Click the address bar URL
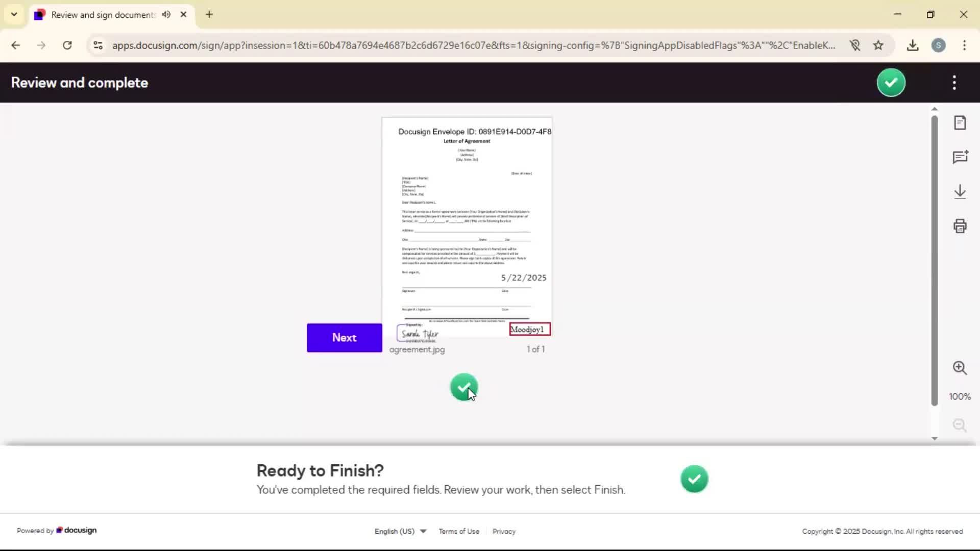 pos(474,45)
